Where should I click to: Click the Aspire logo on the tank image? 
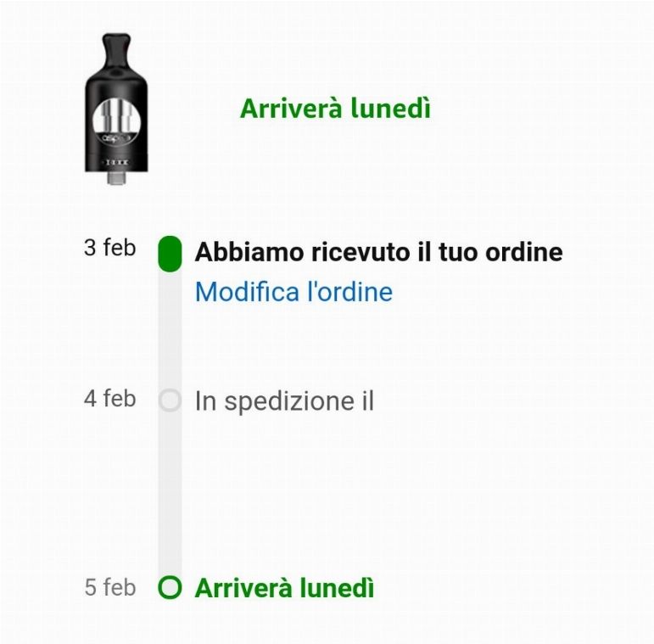(116, 137)
